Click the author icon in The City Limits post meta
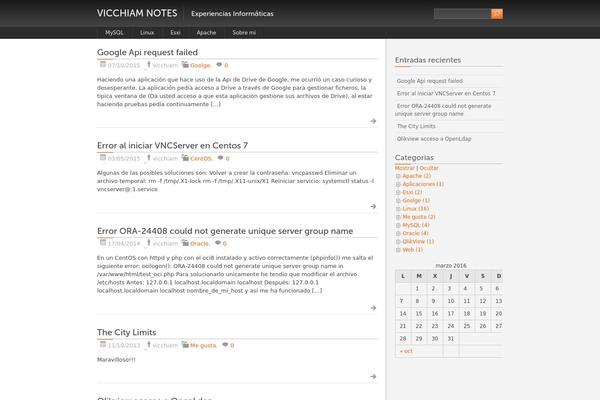The width and height of the screenshot is (600, 400). [148, 344]
